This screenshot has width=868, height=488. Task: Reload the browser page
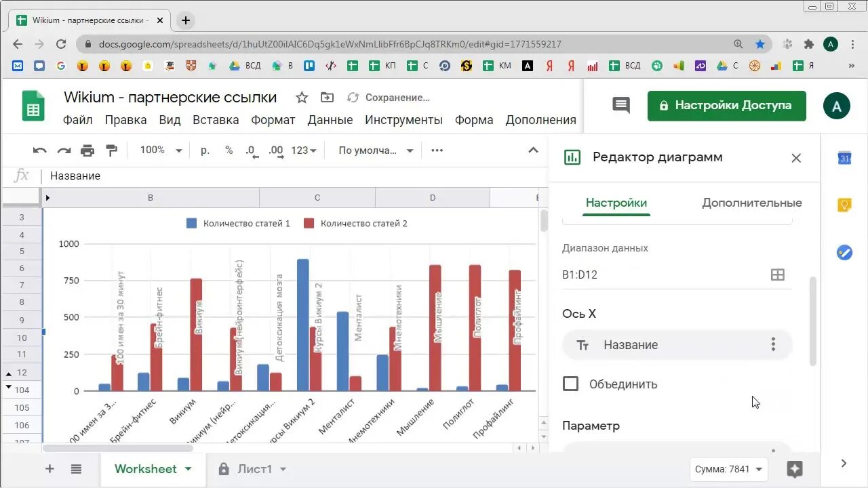[x=61, y=44]
